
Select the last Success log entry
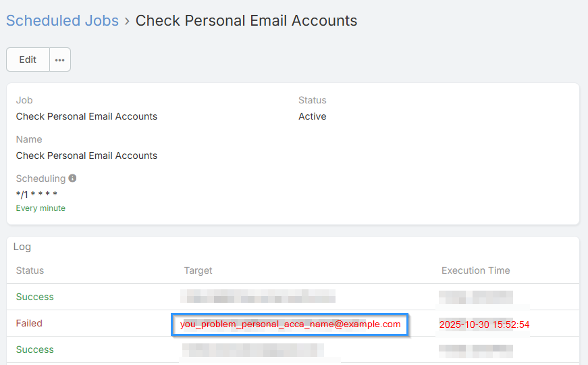(34, 349)
